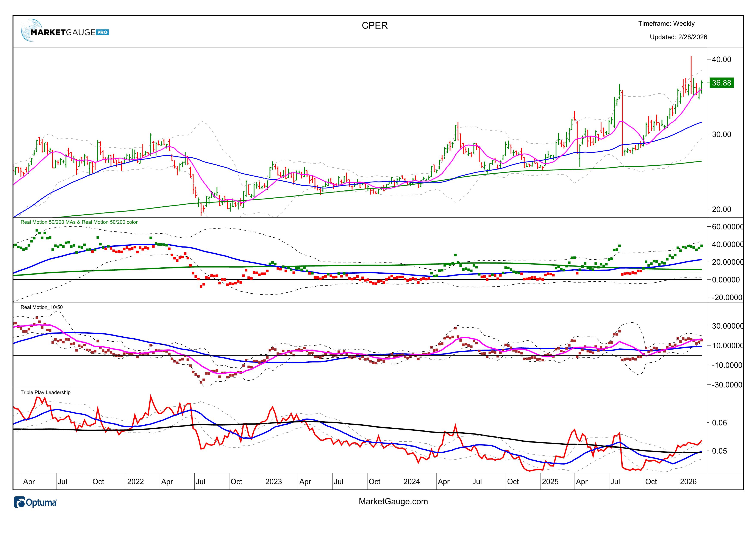Click the 2024 year label on axis

[411, 482]
